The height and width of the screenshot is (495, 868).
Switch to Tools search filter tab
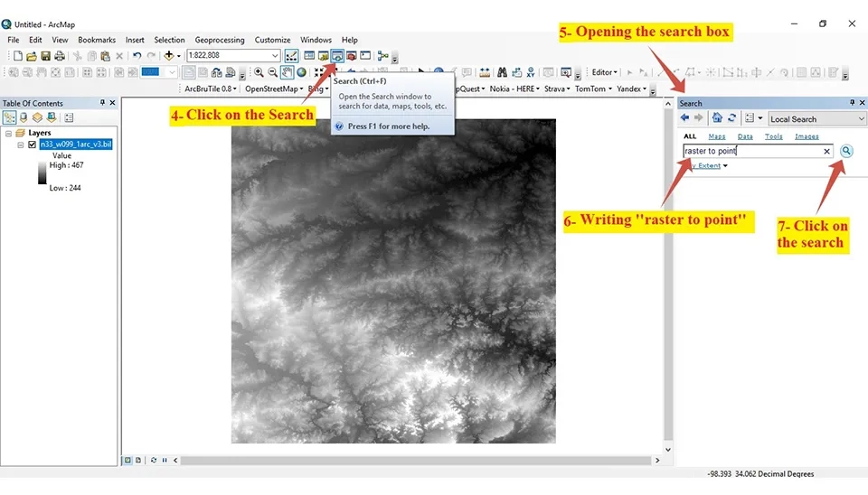coord(773,136)
